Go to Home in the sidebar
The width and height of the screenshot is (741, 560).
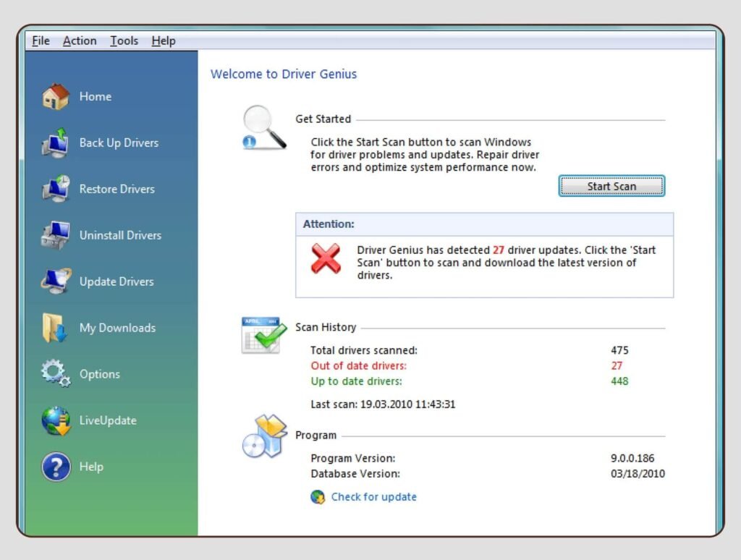click(96, 96)
